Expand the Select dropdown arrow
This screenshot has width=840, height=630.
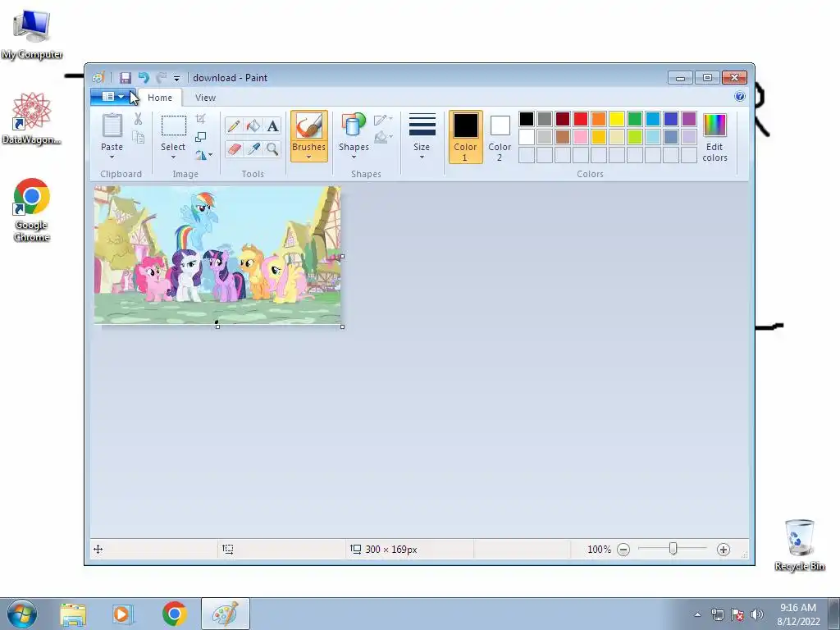pyautogui.click(x=174, y=157)
